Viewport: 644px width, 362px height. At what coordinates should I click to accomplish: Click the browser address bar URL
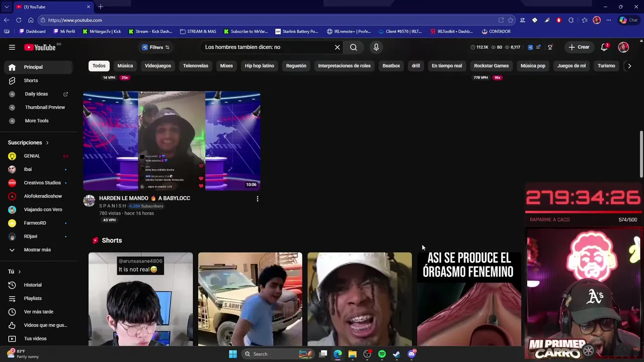tap(75, 20)
